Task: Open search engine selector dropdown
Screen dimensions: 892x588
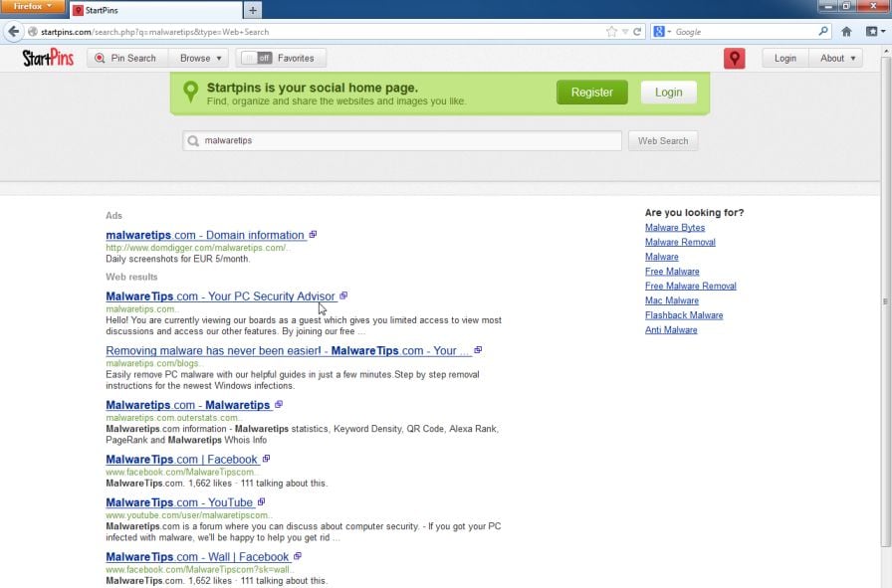Action: 662,32
